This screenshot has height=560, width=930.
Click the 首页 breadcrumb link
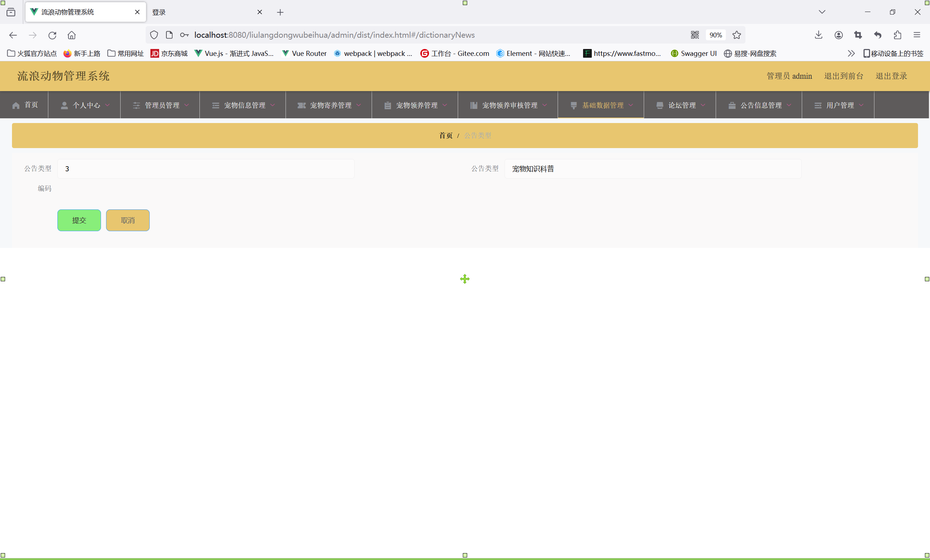click(x=445, y=135)
